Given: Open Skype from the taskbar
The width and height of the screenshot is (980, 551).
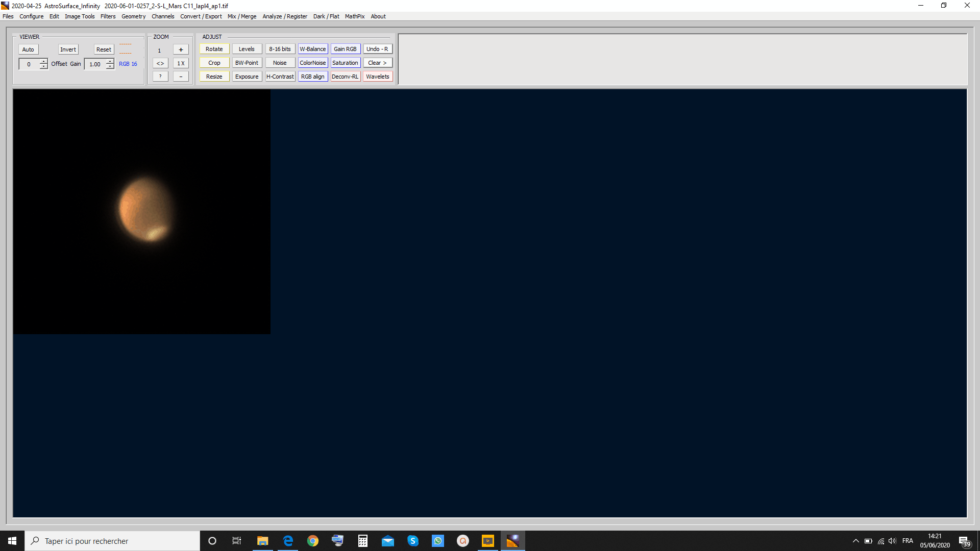Looking at the screenshot, I should (x=412, y=541).
